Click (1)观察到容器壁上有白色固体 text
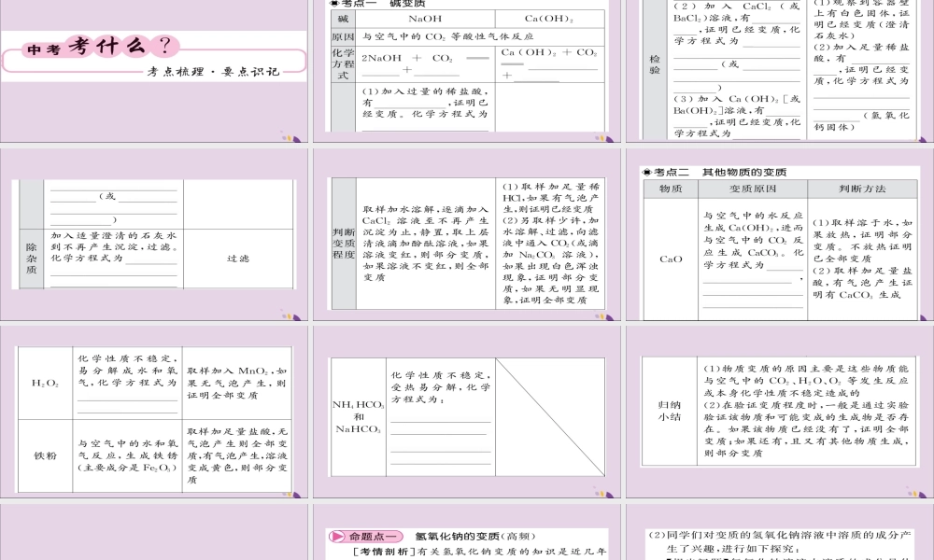 point(862,19)
